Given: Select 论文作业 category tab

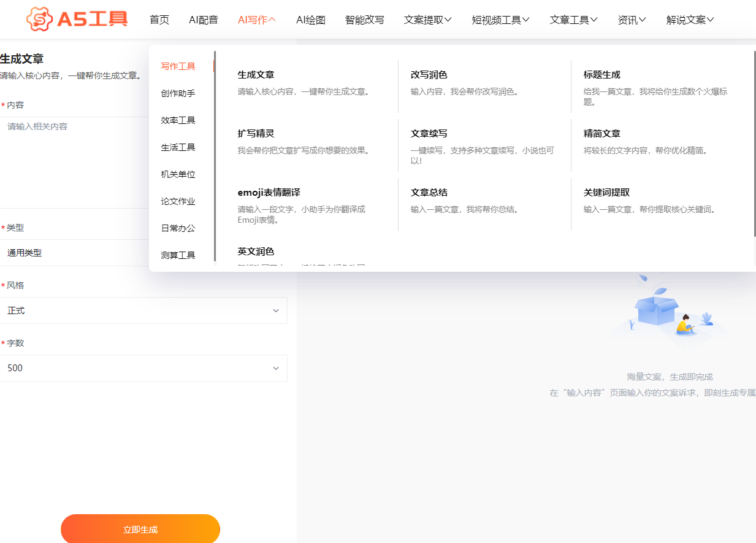Looking at the screenshot, I should point(178,201).
